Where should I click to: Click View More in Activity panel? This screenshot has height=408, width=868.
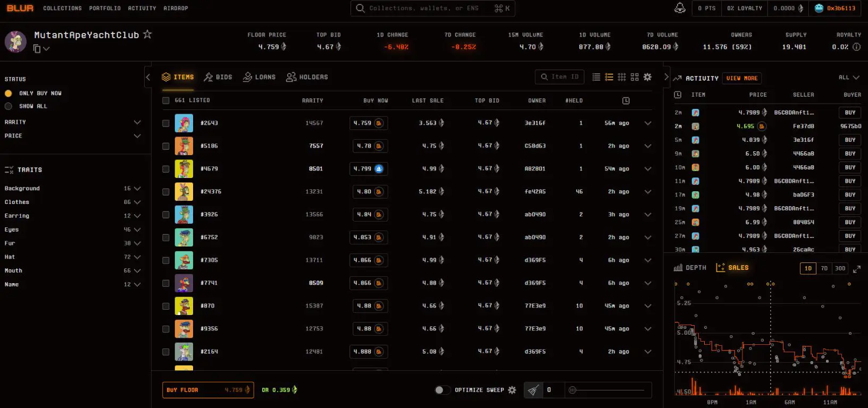[x=742, y=78]
